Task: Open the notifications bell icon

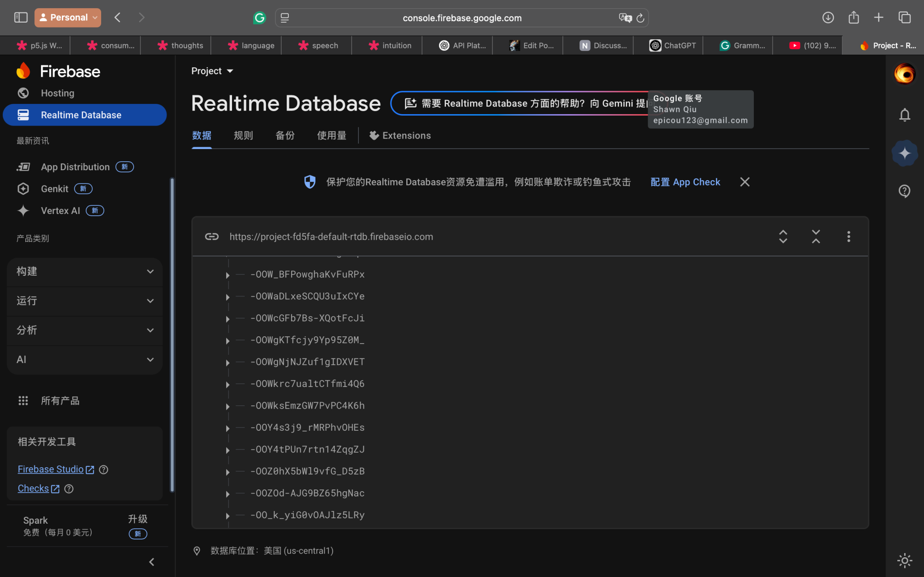Action: point(904,115)
